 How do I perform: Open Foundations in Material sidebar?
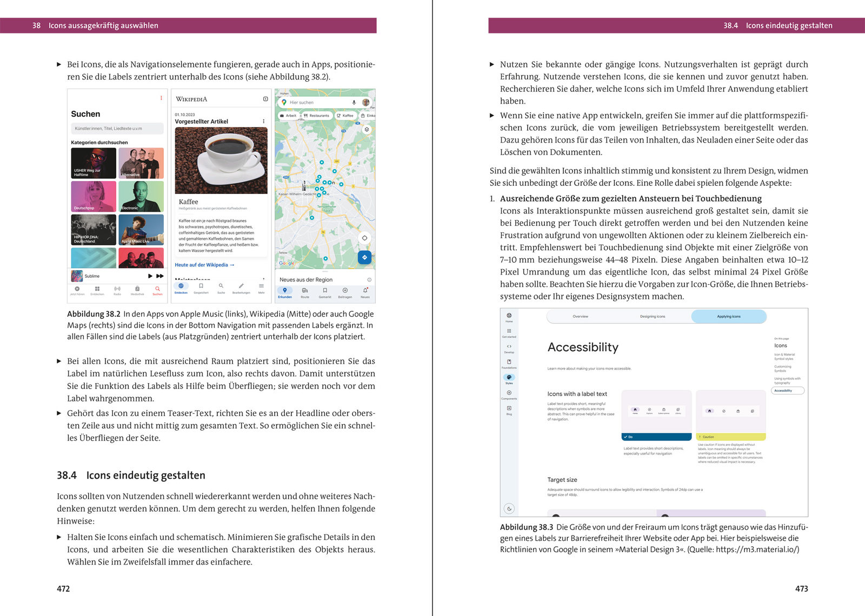click(509, 364)
